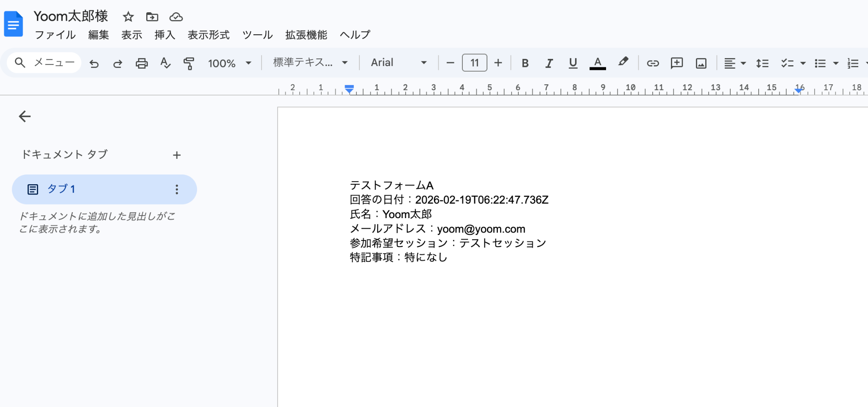The height and width of the screenshot is (407, 868).
Task: Click the insert image icon
Action: (x=701, y=64)
